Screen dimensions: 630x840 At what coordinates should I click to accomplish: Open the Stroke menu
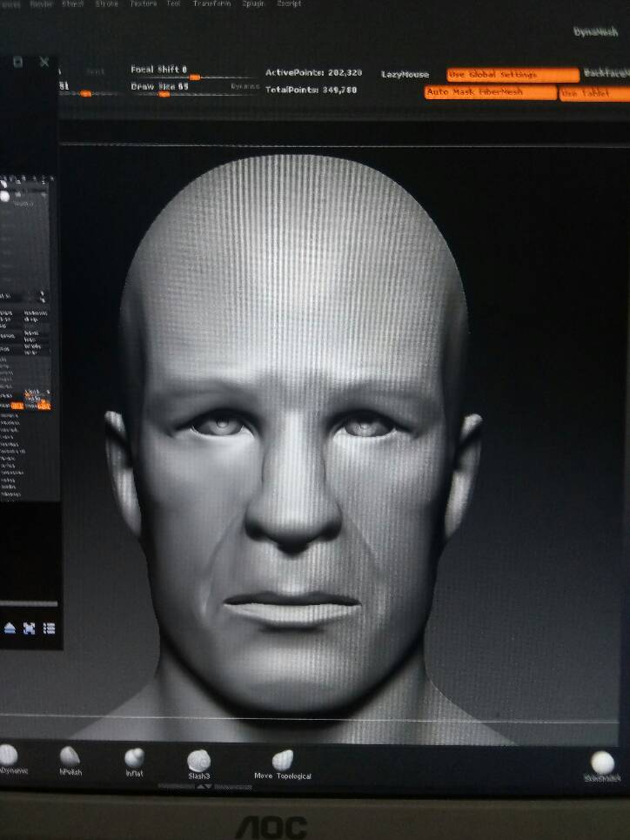click(107, 3)
